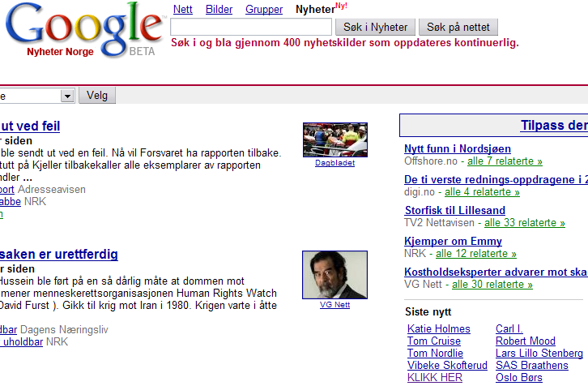Image resolution: width=588 pixels, height=386 pixels.
Task: Open the Nett search tab
Action: 182,9
